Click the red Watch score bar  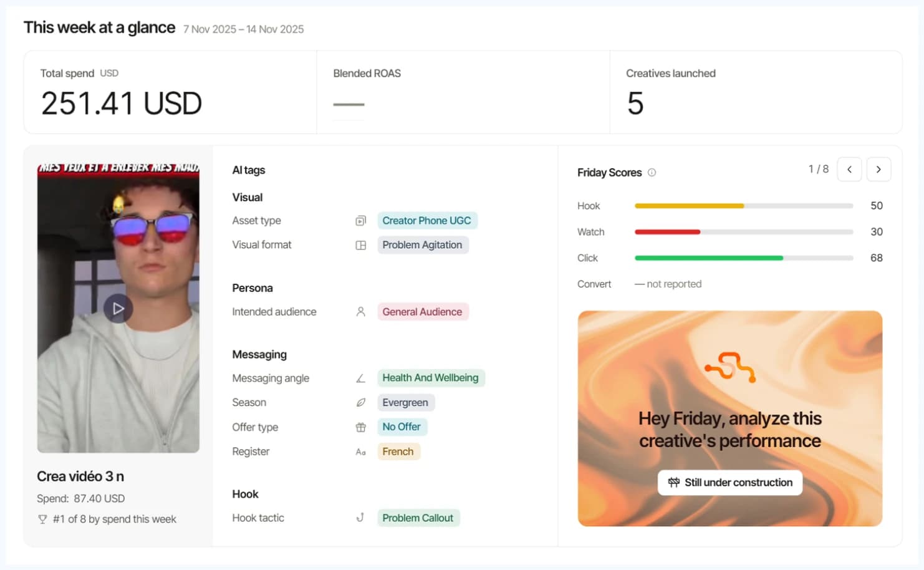667,232
